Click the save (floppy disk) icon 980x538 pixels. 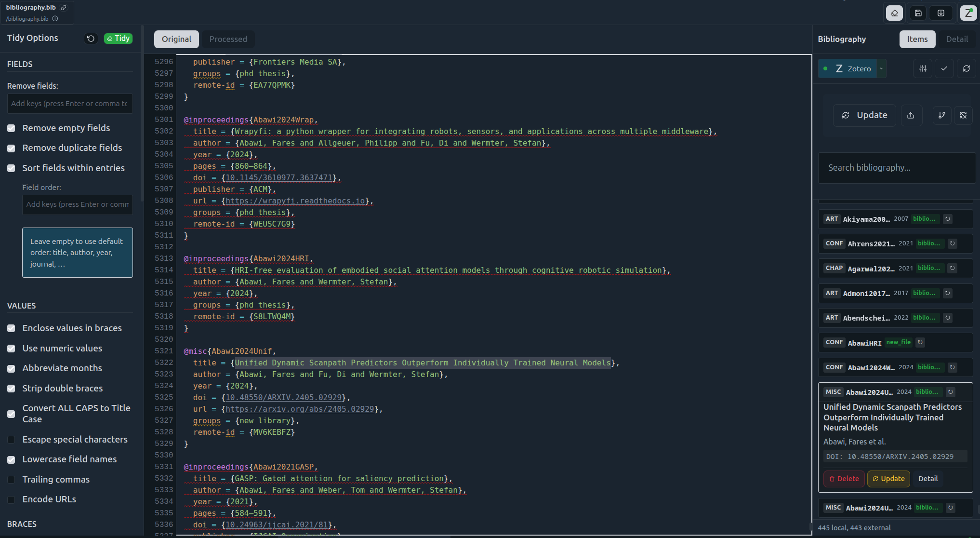click(x=918, y=13)
